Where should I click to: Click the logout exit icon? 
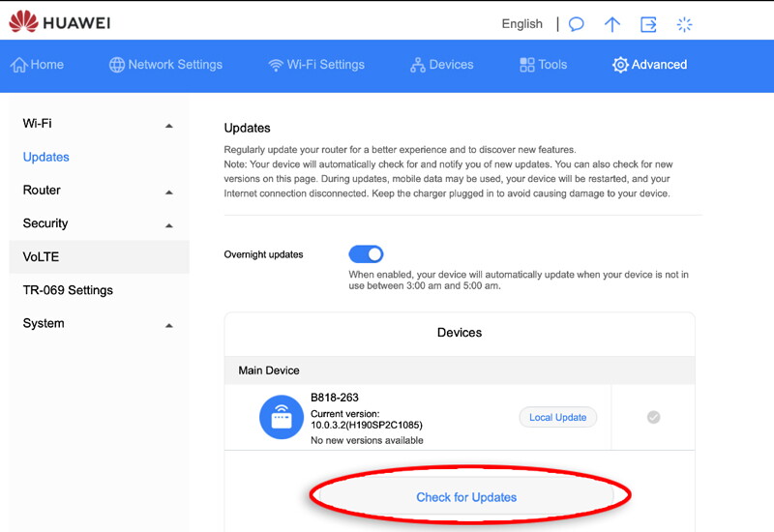pyautogui.click(x=648, y=24)
